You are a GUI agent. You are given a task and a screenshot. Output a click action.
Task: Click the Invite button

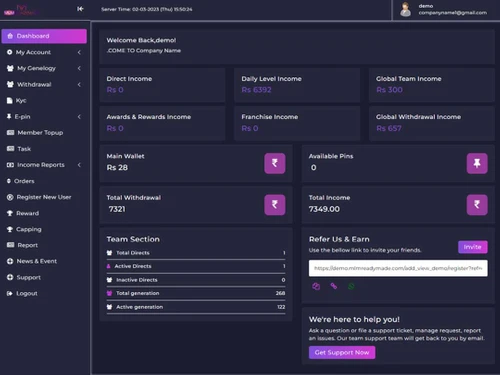(473, 247)
